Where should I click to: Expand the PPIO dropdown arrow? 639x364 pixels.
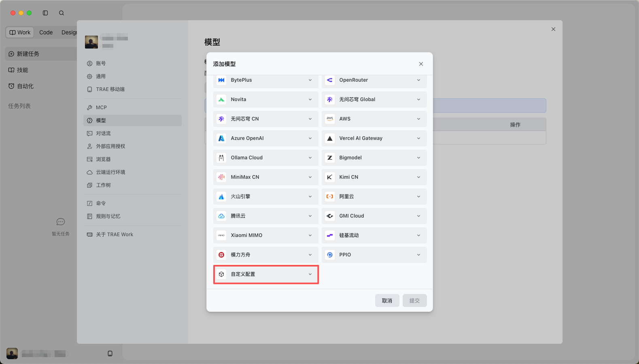[419, 255]
